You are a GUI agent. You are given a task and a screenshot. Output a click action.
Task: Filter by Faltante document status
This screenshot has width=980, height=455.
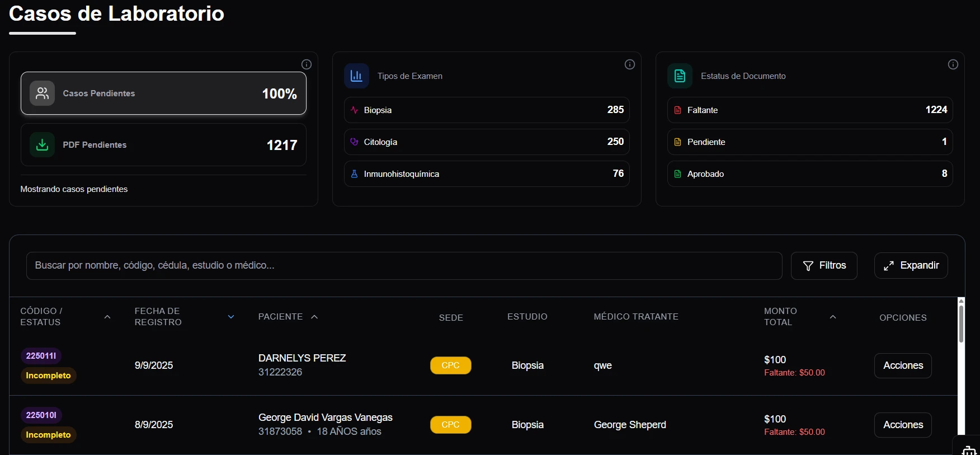point(809,110)
